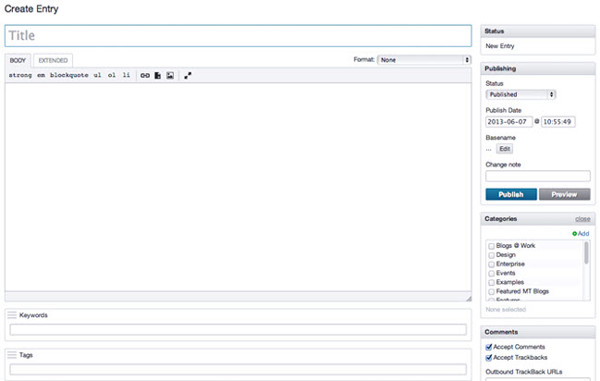Uncheck Accept Comments

pos(489,347)
